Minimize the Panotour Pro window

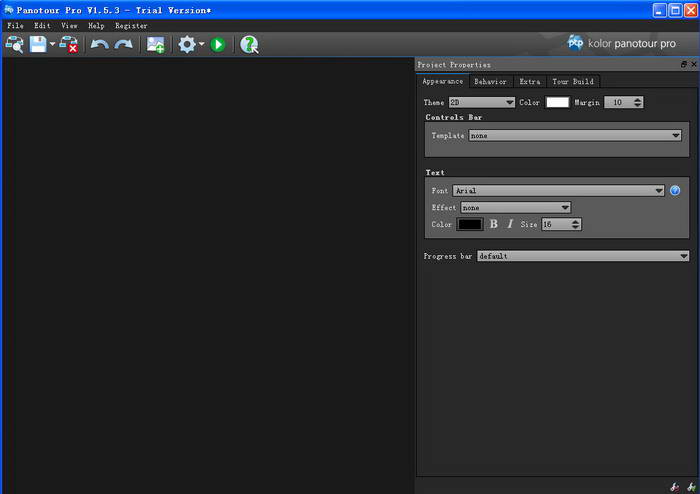(659, 10)
